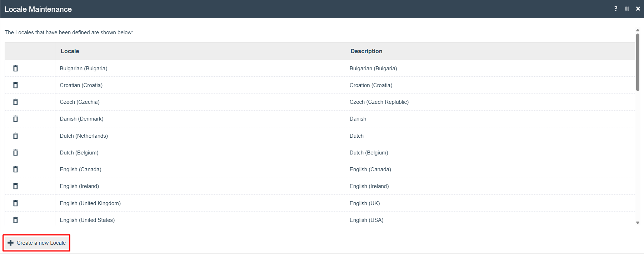Open help with the question mark icon

(616, 9)
